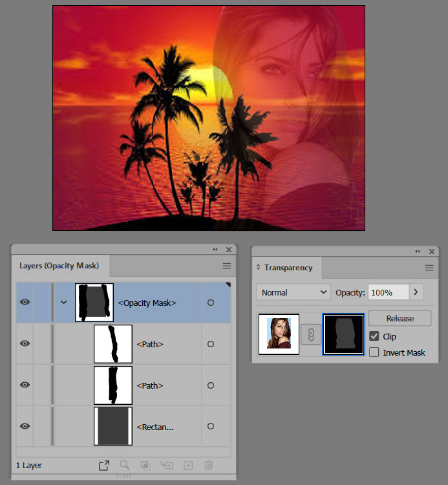The image size is (448, 485).
Task: Click the Delete Selection trash icon
Action: click(x=209, y=465)
